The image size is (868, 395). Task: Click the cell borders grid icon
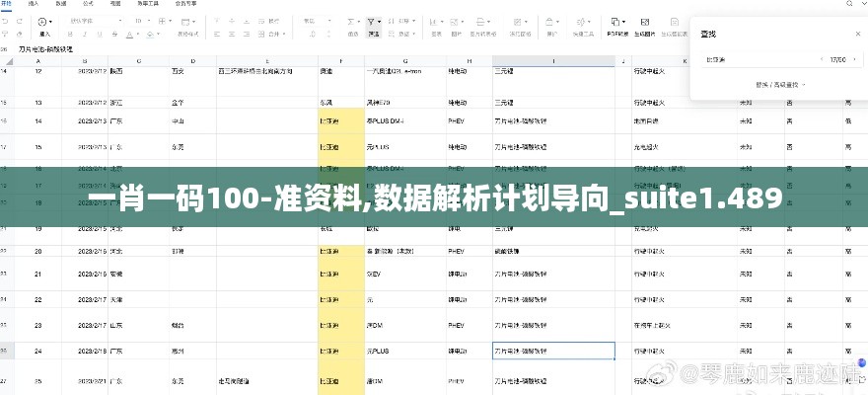click(x=162, y=22)
